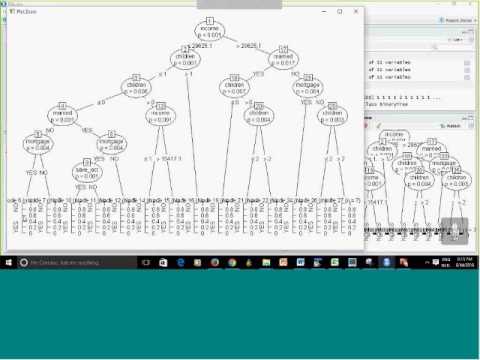Click the List view dropdown in Environment
Screen dimensions: 480x360
457,39
